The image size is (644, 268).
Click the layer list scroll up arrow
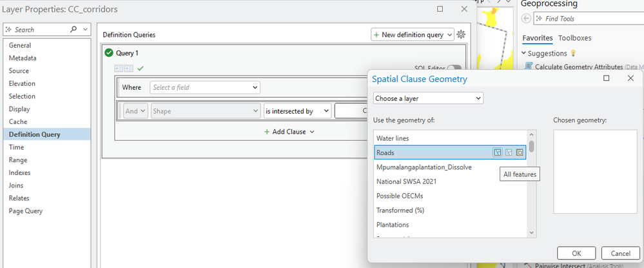(531, 134)
